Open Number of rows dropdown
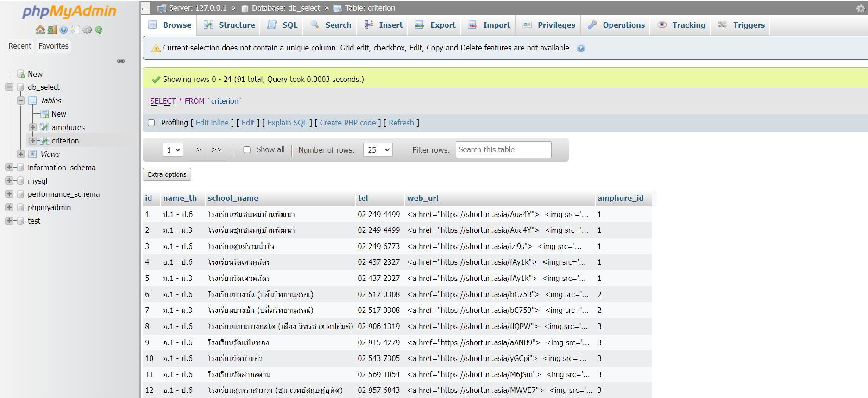This screenshot has width=868, height=398. [x=378, y=149]
